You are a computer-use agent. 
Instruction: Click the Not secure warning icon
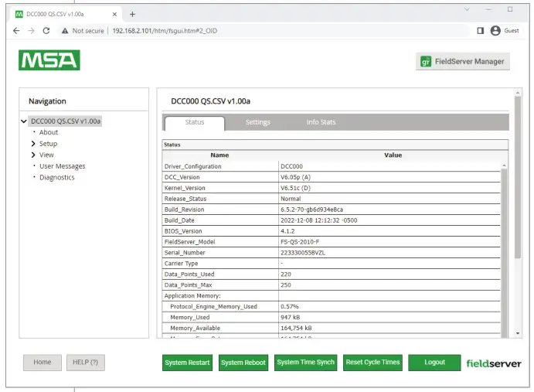(65, 30)
